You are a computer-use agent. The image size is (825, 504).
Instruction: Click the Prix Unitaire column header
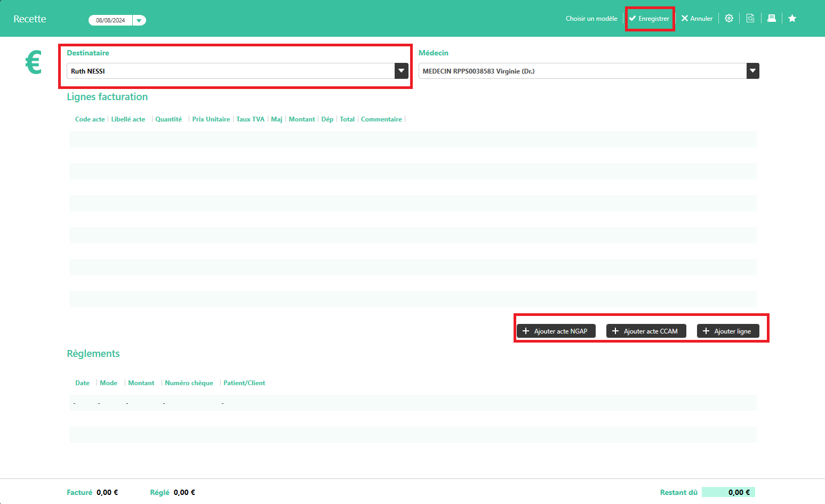click(x=211, y=119)
